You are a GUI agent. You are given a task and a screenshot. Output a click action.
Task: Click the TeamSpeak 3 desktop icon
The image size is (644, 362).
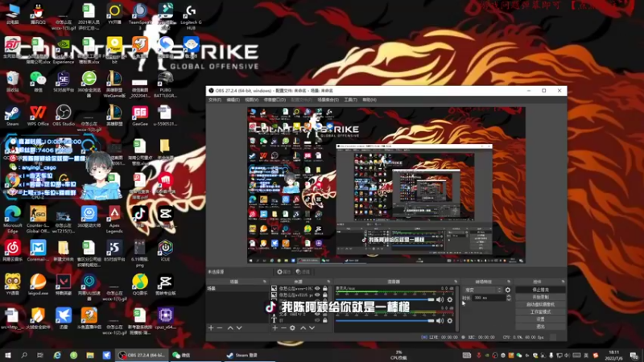click(139, 16)
